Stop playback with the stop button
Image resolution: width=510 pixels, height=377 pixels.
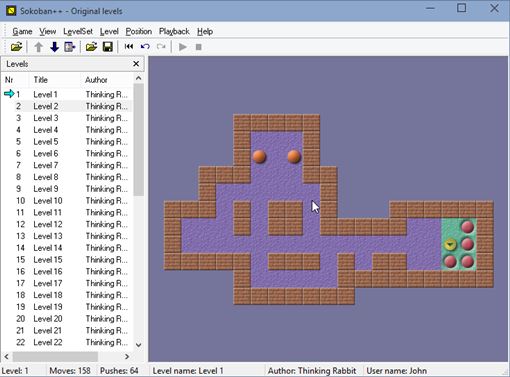point(199,47)
